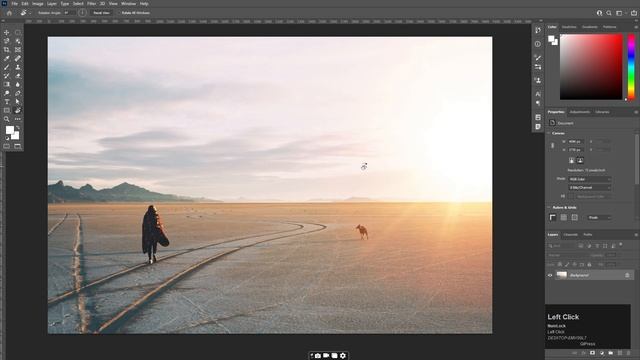640x360 pixels.
Task: Select the Crop tool
Action: (x=7, y=50)
